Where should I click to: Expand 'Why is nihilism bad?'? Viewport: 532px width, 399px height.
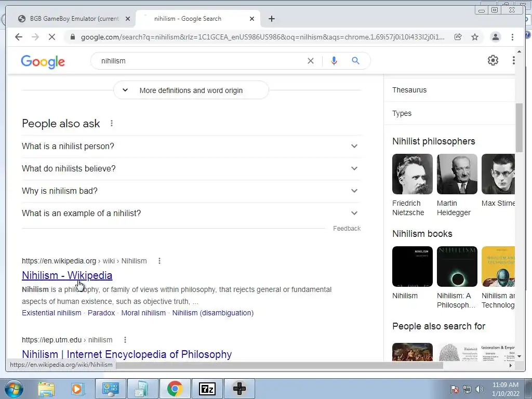tap(191, 191)
